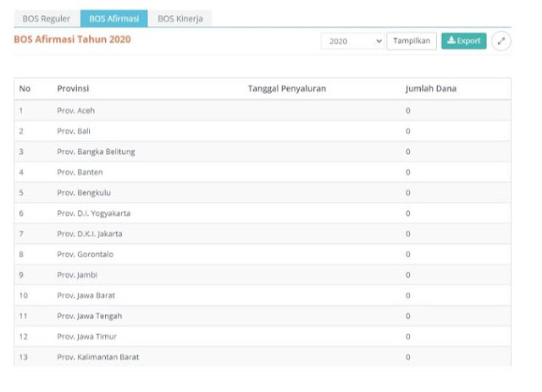
Task: Select Prov. Bengkulu
Action: pyautogui.click(x=84, y=192)
